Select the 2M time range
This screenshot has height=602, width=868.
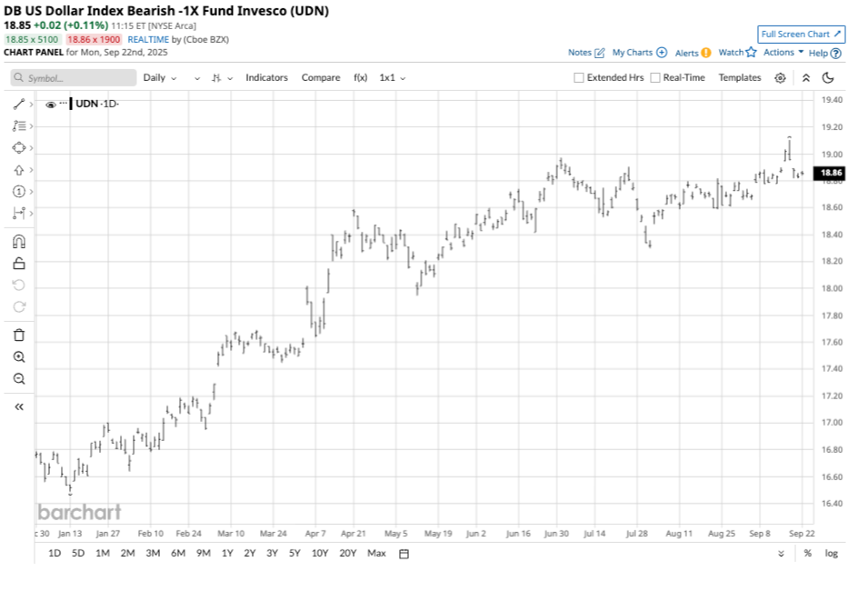coord(127,553)
